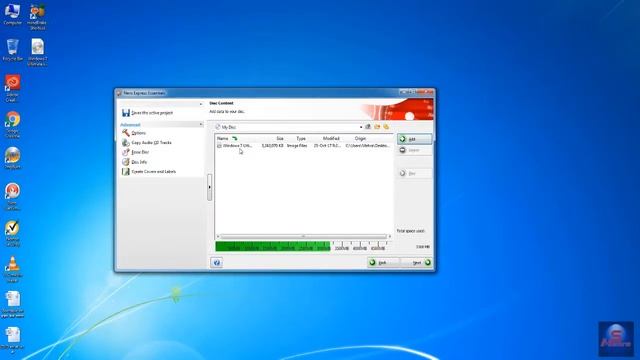The width and height of the screenshot is (640, 360).
Task: Open Disc Info
Action: [134, 162]
